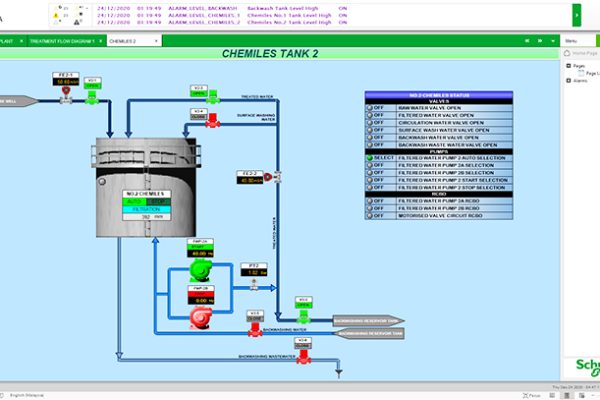Open the Page List item icon

[x=581, y=73]
